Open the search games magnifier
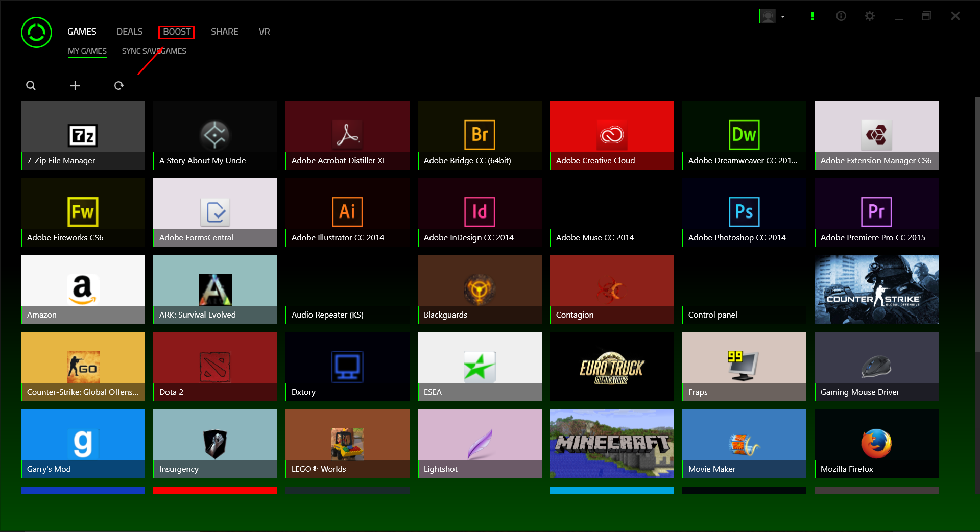 31,85
